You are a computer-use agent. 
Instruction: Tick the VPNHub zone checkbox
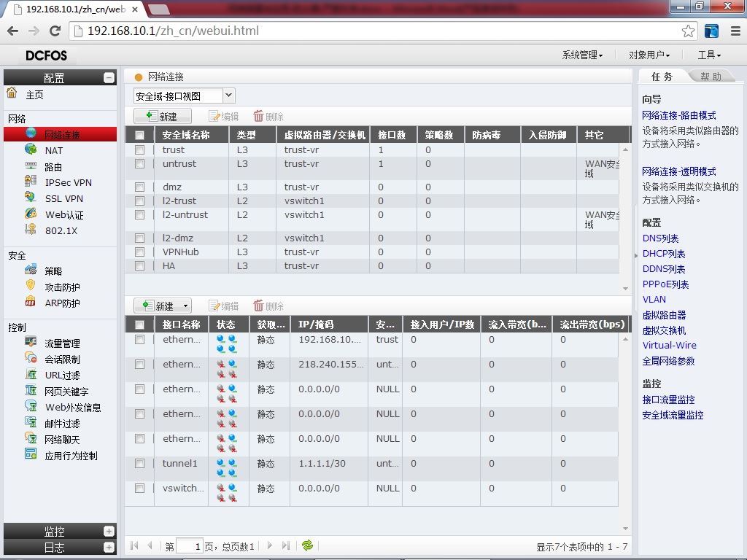(139, 252)
